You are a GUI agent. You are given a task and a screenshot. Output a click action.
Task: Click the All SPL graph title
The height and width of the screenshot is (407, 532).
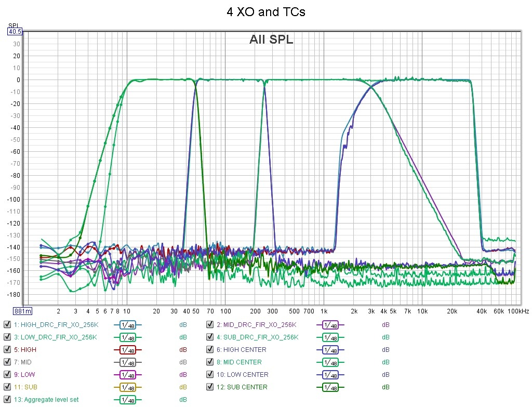point(271,40)
